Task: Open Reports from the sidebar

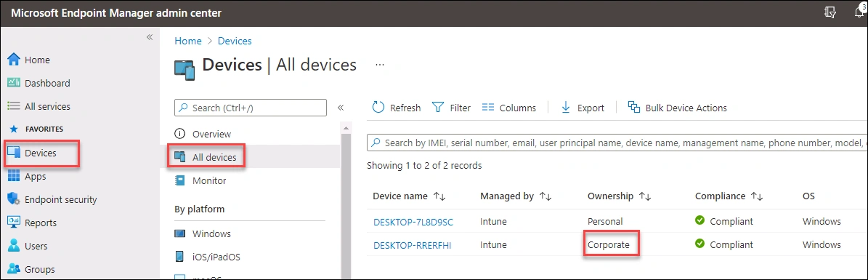Action: (41, 223)
